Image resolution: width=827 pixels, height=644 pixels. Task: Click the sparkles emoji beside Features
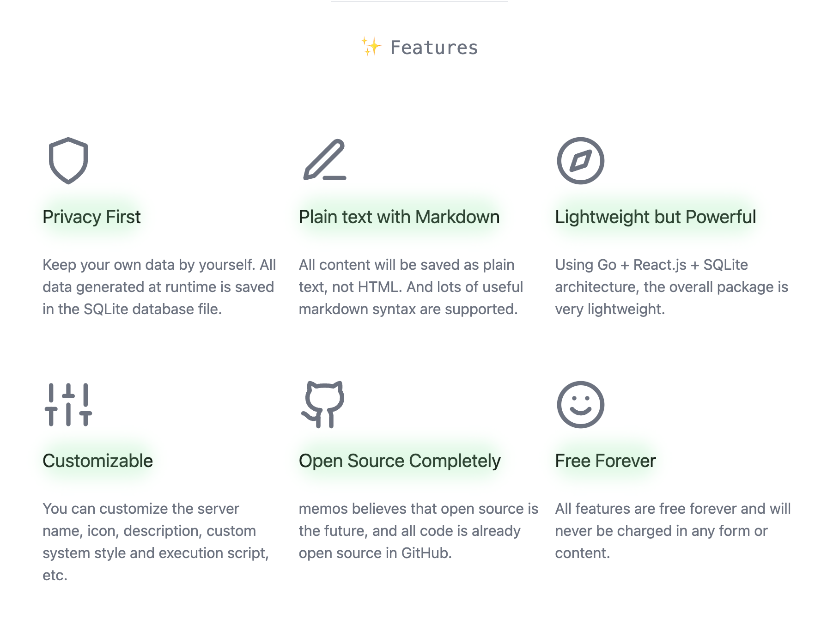tap(371, 47)
